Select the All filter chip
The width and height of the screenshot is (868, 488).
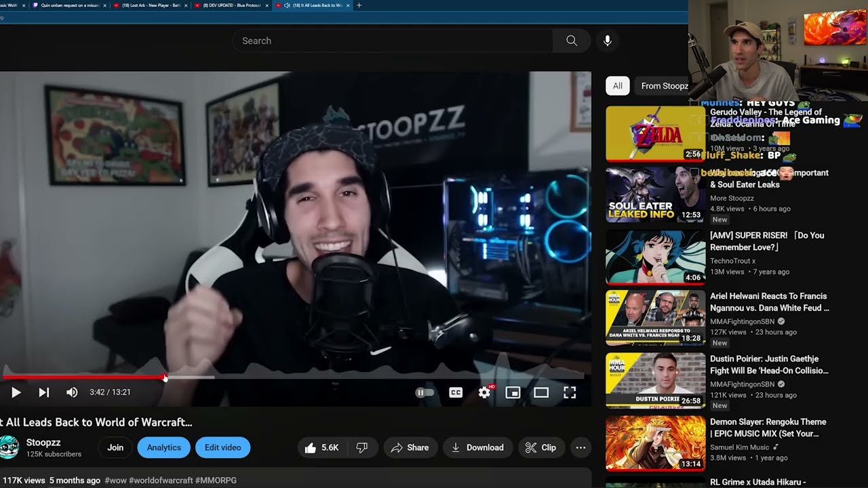(x=618, y=86)
